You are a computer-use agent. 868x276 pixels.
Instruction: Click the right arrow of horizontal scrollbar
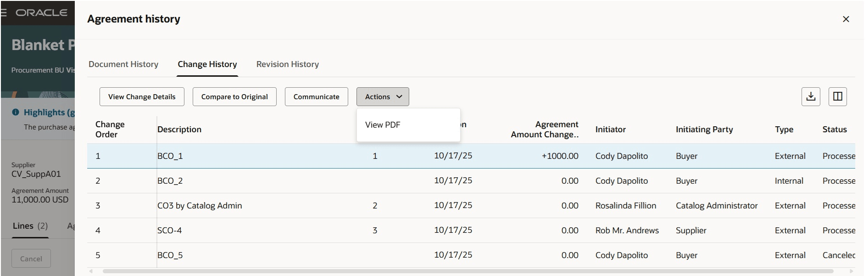(851, 271)
